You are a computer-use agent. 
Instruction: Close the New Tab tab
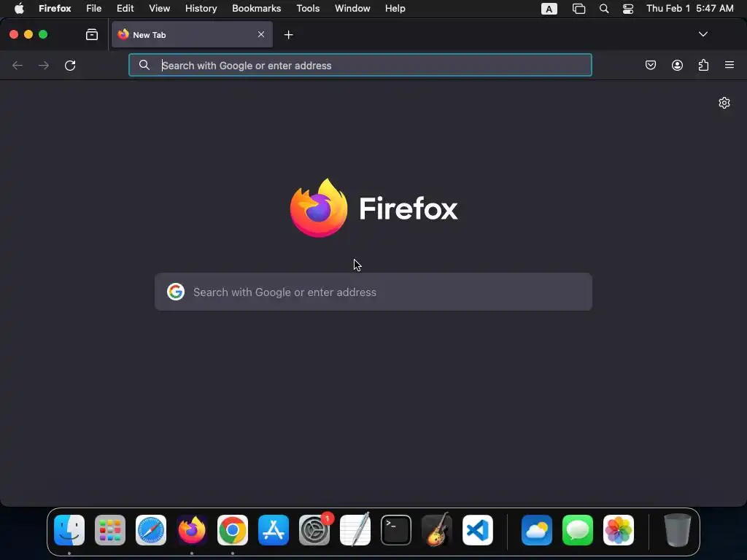tap(261, 34)
